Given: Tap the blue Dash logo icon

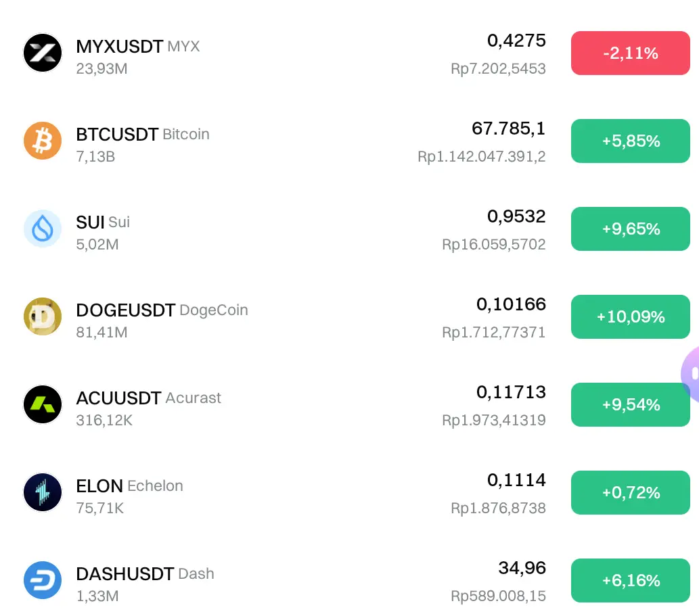Looking at the screenshot, I should click(x=43, y=580).
